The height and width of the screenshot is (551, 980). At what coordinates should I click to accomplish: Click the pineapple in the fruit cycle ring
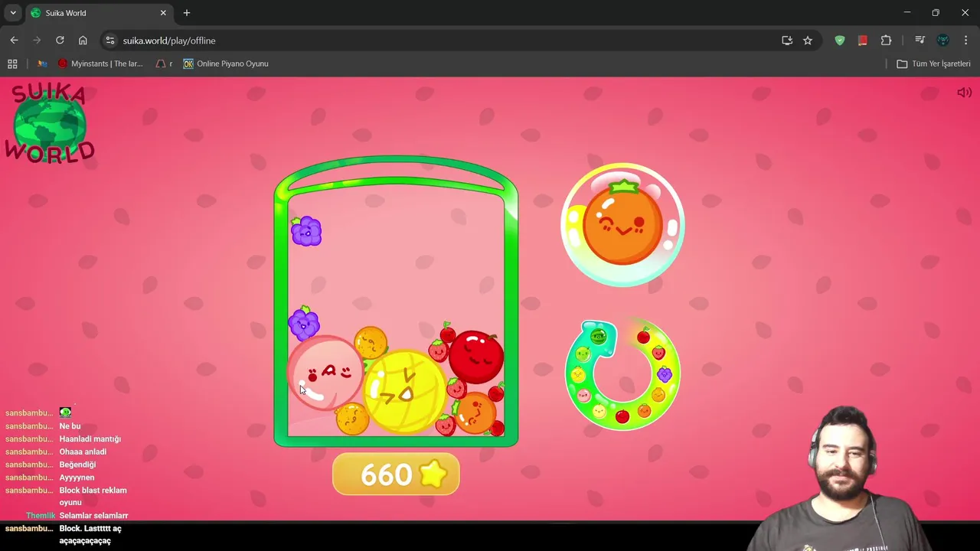coord(578,374)
